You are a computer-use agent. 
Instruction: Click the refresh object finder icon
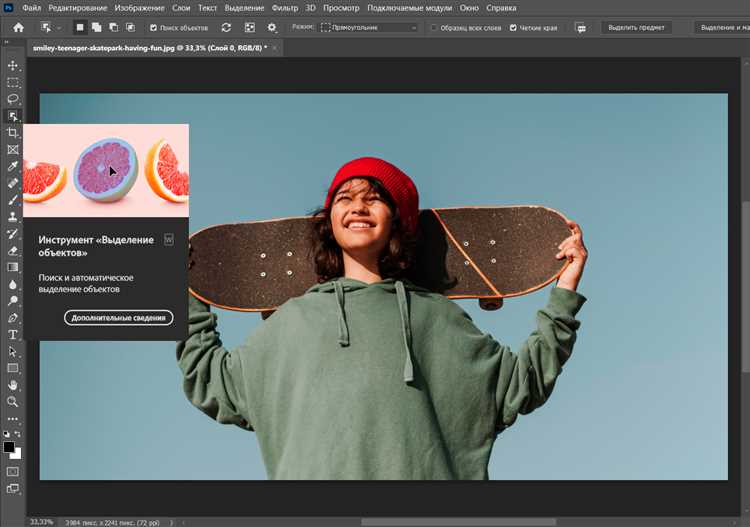click(x=226, y=28)
